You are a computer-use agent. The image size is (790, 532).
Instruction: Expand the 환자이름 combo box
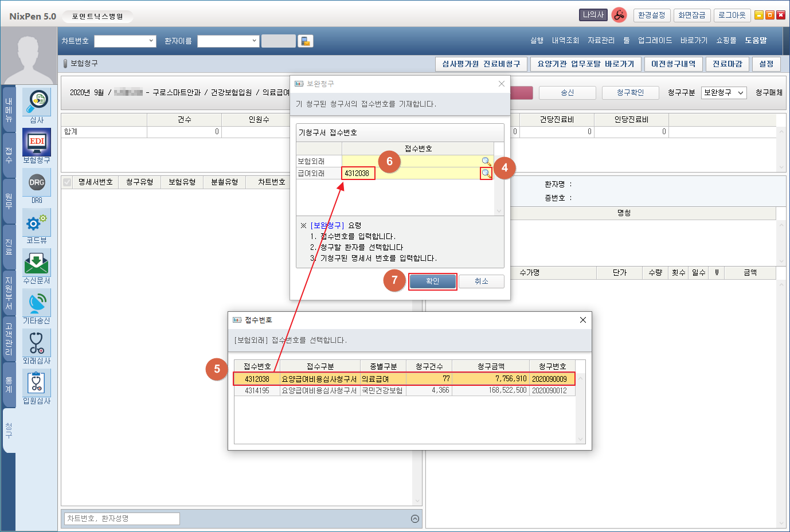[x=228, y=41]
